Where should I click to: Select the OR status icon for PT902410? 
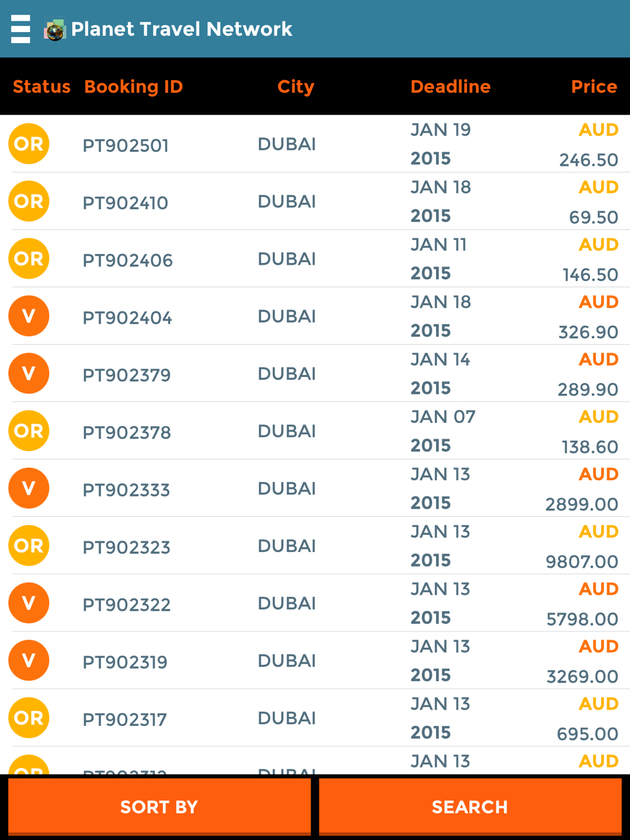click(x=29, y=201)
